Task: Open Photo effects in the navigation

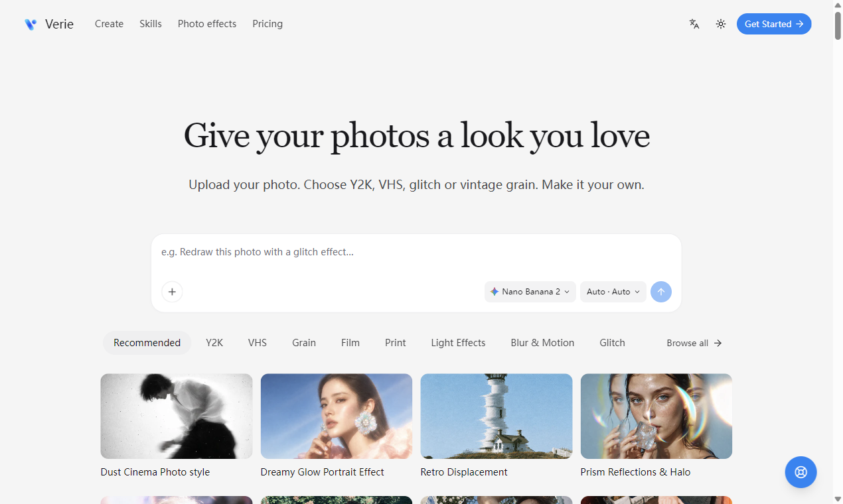Action: pos(207,24)
